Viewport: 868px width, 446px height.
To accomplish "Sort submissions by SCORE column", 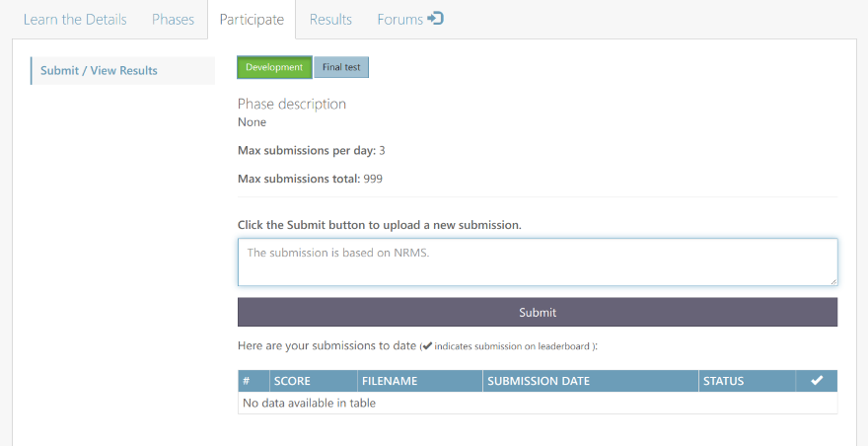I will point(313,381).
